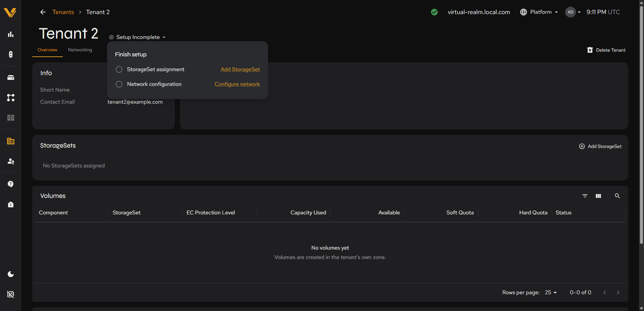This screenshot has width=644, height=311.
Task: Click the help question mark sidebar icon
Action: [x=11, y=184]
